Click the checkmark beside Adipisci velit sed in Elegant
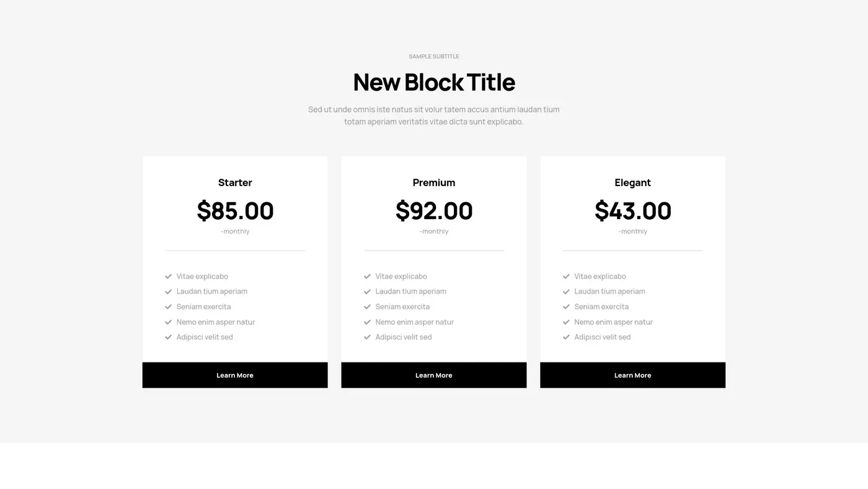Image resolution: width=868 pixels, height=489 pixels. tap(565, 337)
